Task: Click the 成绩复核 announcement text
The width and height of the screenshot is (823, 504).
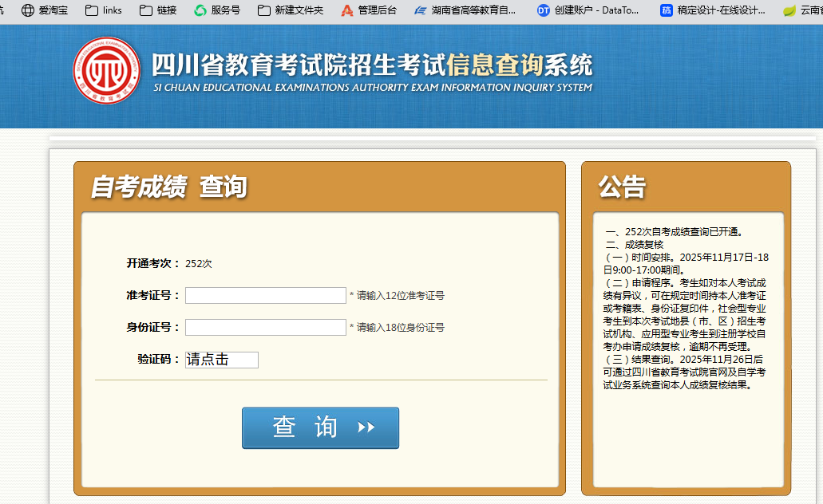Action: tap(644, 245)
